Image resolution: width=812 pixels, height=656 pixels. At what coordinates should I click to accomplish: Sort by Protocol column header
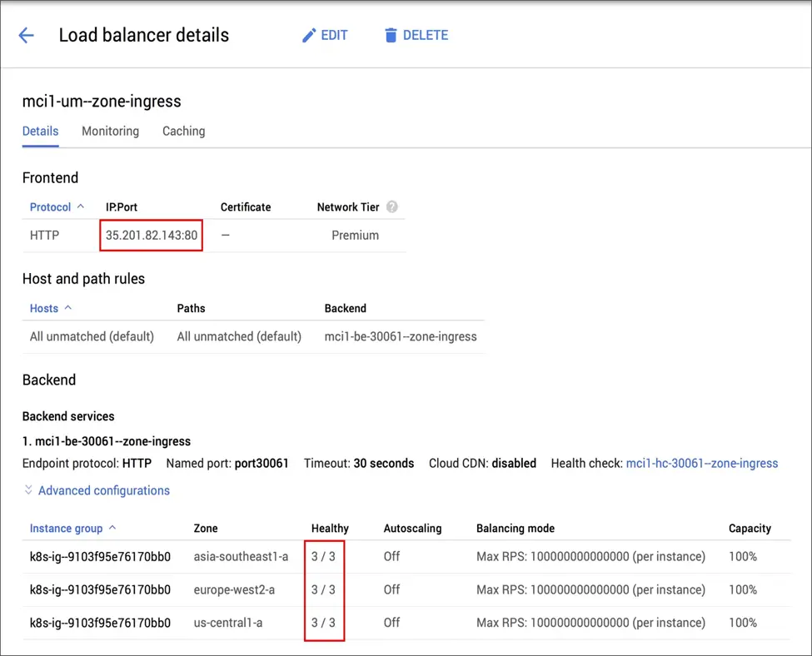pyautogui.click(x=57, y=207)
